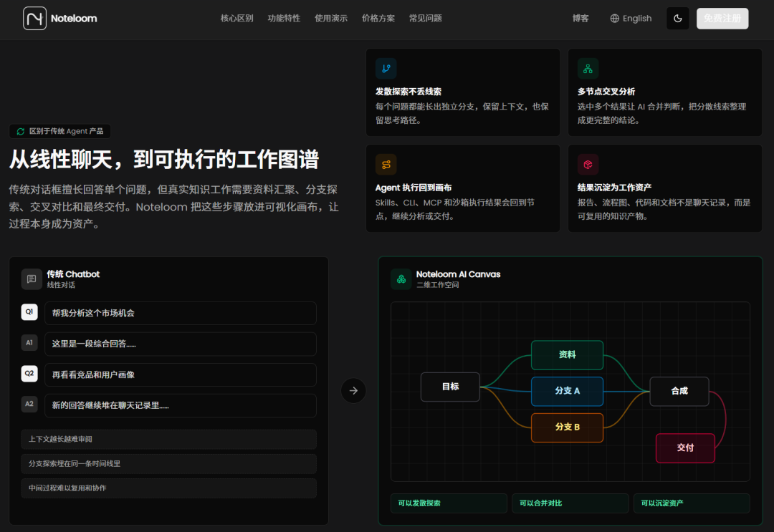Click the Noteloom logo icon

click(34, 18)
